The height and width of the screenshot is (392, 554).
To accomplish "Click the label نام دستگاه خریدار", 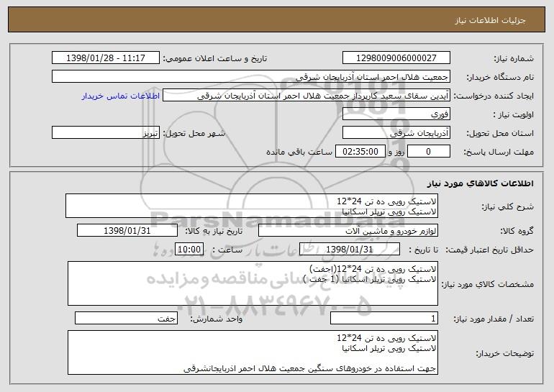I will coord(500,78).
